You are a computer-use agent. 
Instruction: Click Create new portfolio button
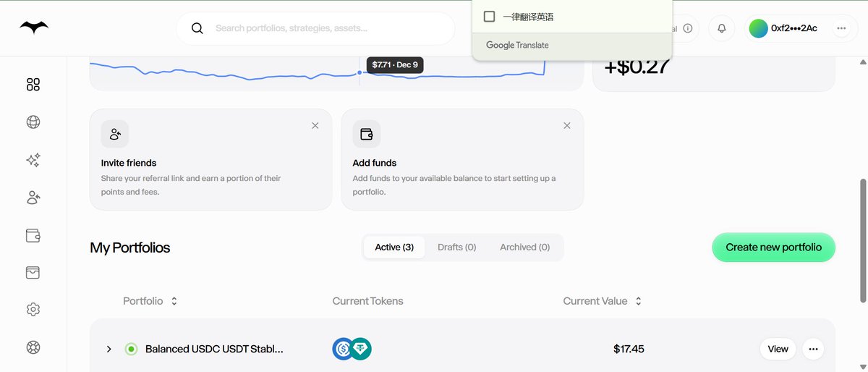773,247
